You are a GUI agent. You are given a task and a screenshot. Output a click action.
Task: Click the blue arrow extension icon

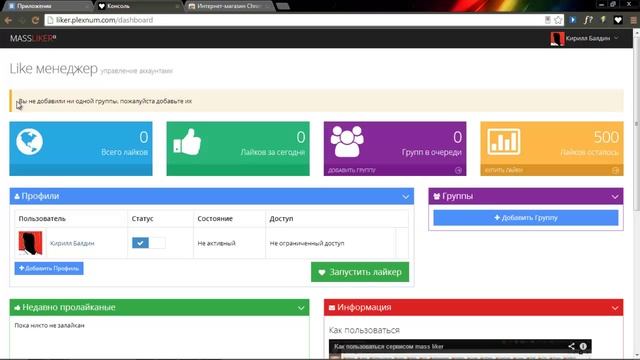coord(572,20)
